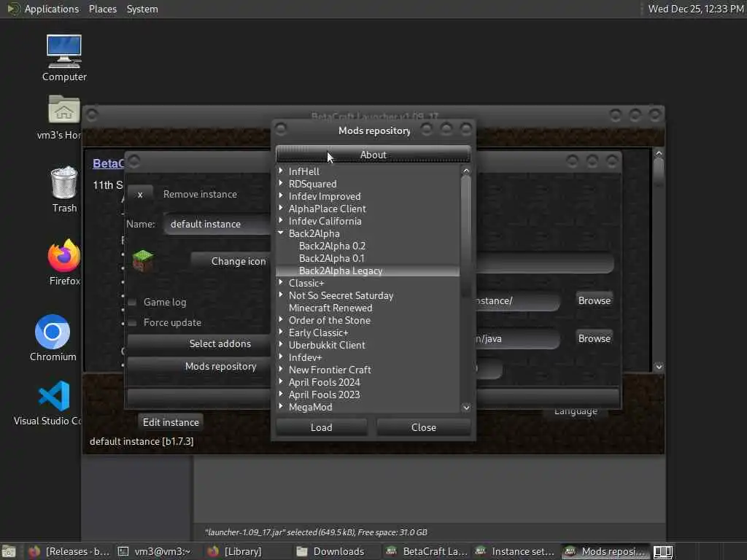The image size is (747, 560).
Task: Expand the Infdev California entry
Action: [x=281, y=220]
